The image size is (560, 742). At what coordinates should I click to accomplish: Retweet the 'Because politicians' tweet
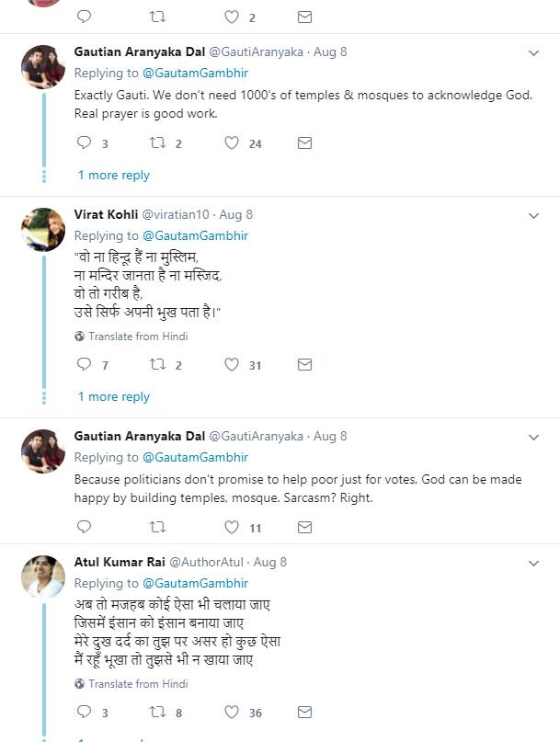[157, 528]
